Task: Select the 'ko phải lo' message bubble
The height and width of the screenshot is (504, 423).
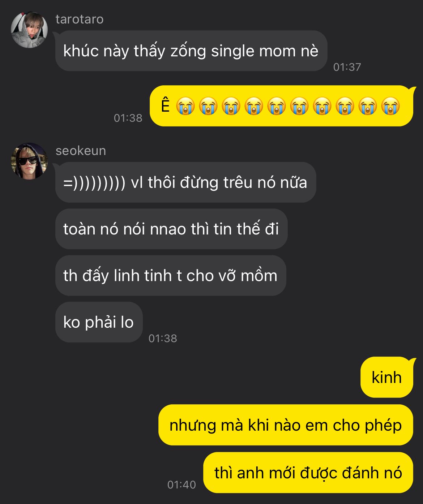Action: coord(99,322)
